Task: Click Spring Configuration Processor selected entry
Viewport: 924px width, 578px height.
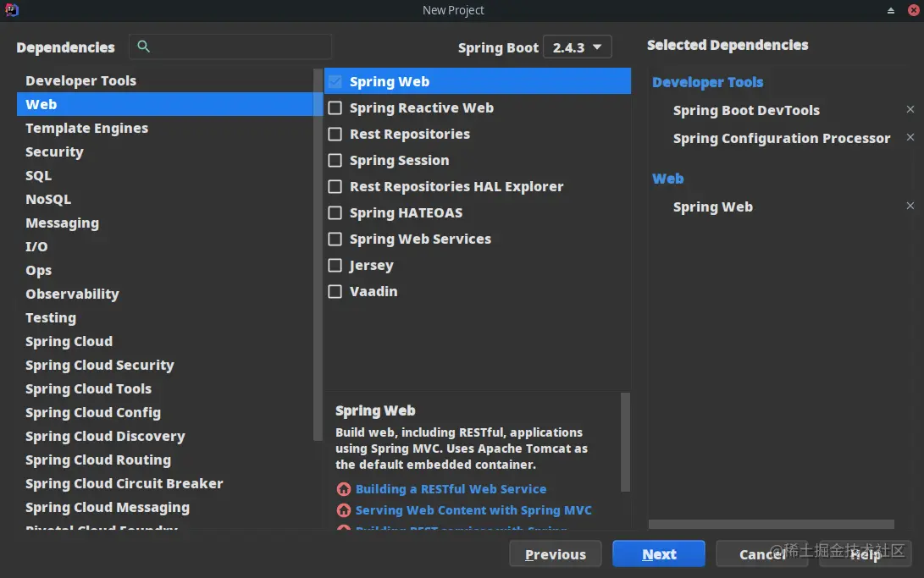Action: [782, 138]
